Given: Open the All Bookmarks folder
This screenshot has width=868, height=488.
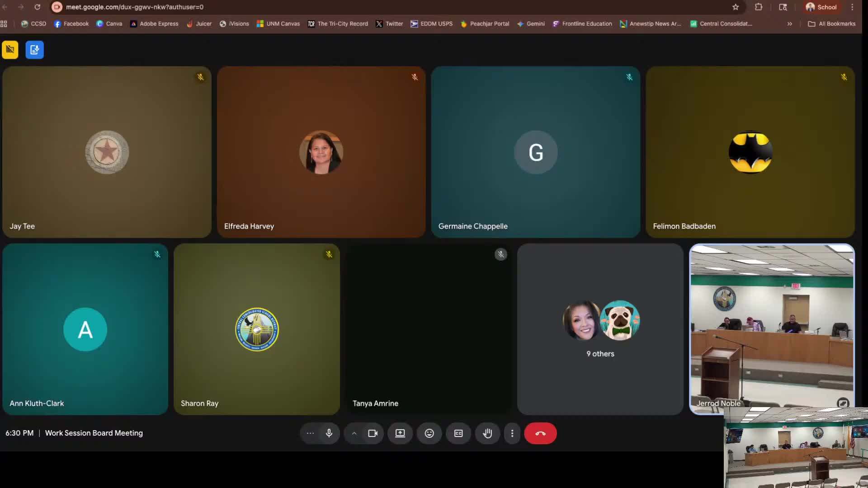Looking at the screenshot, I should point(831,24).
